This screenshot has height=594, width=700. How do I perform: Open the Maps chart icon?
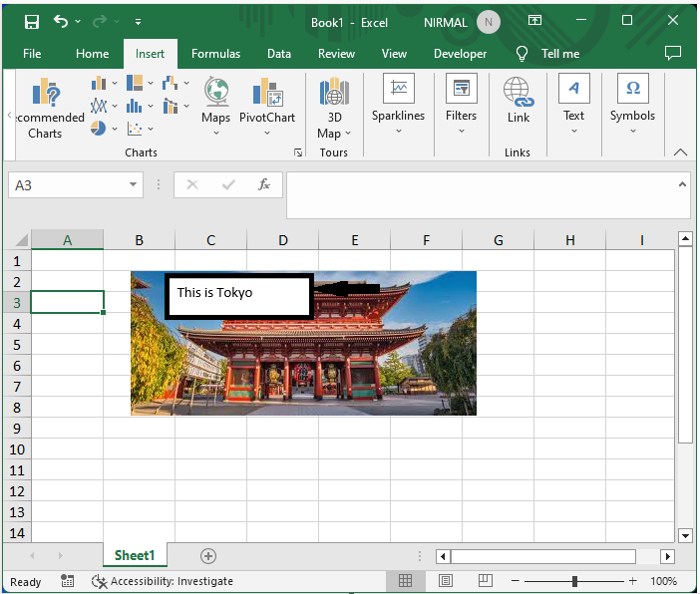[x=216, y=93]
